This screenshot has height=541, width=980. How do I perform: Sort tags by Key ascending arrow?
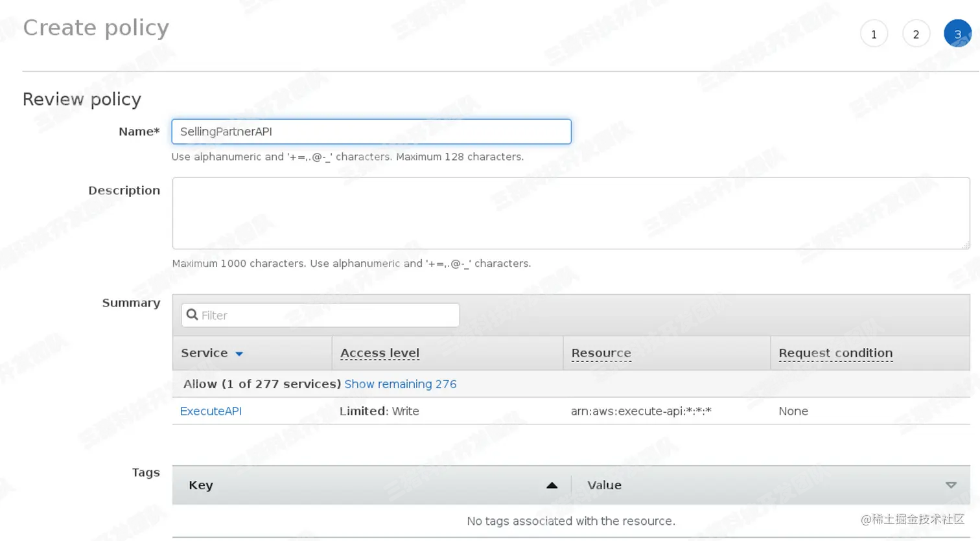(x=552, y=485)
